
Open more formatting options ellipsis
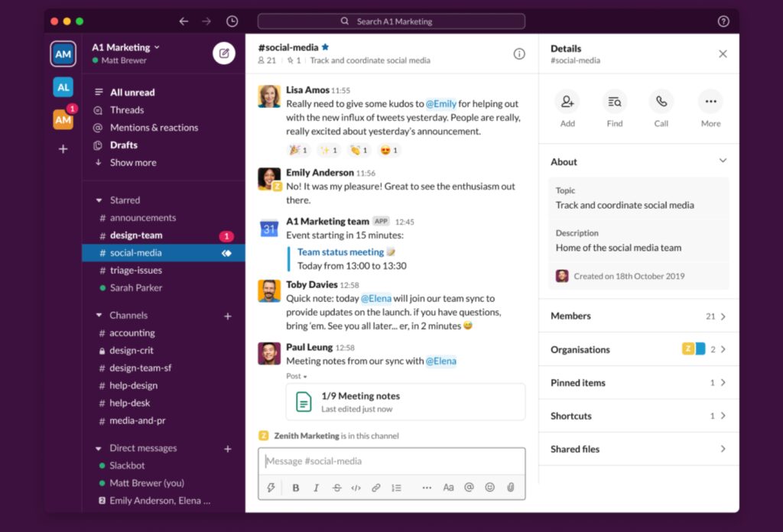pyautogui.click(x=427, y=488)
